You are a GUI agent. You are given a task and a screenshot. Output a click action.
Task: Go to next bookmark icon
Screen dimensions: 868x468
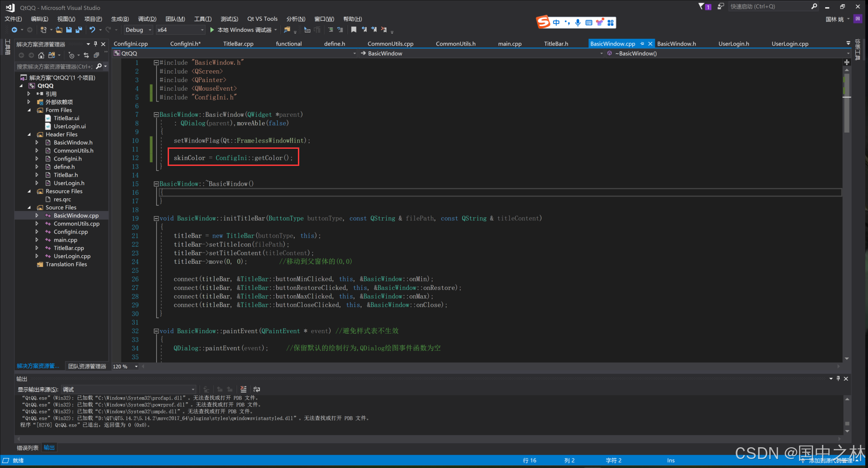[x=374, y=30]
